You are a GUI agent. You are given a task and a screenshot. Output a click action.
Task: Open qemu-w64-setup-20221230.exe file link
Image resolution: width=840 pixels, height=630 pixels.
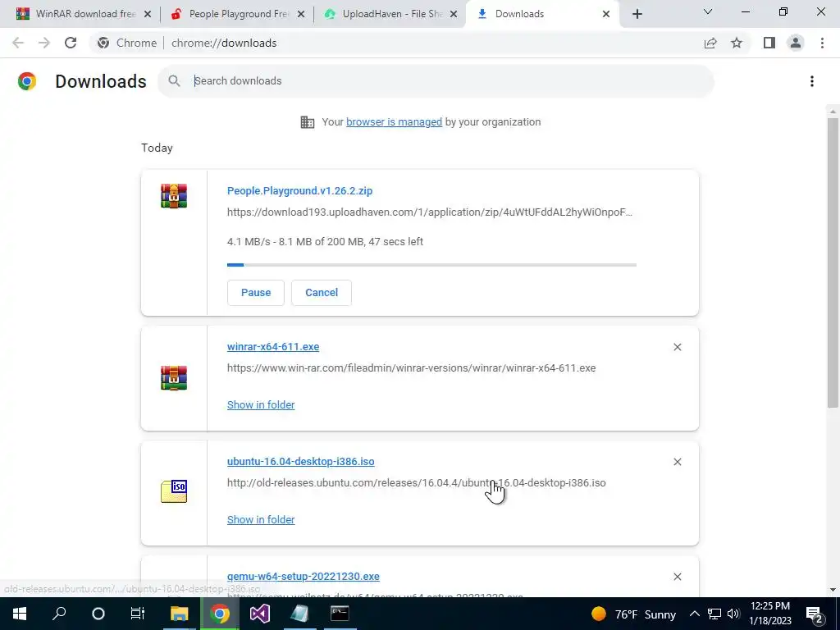pyautogui.click(x=304, y=577)
